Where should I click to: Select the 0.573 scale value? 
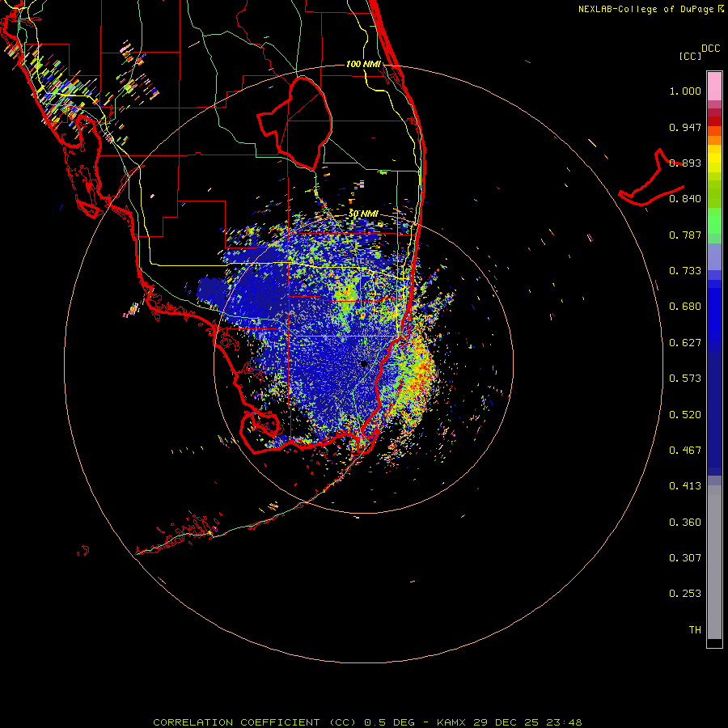click(x=685, y=379)
